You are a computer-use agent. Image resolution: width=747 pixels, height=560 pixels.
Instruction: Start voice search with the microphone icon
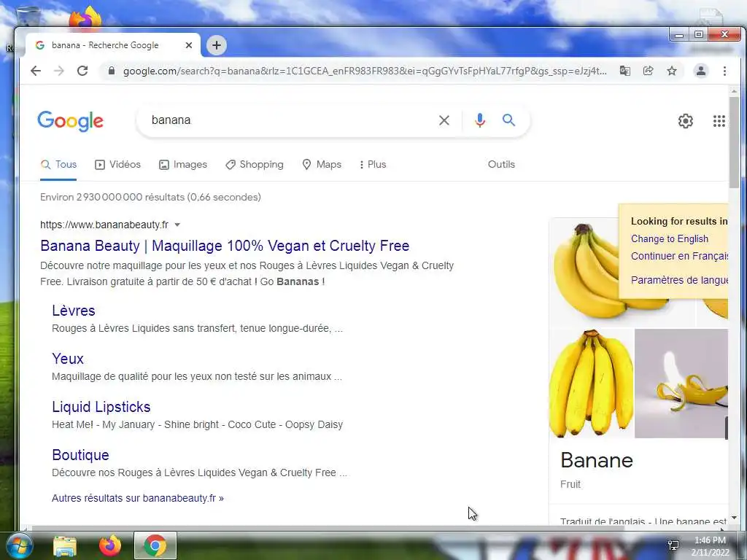pyautogui.click(x=480, y=120)
